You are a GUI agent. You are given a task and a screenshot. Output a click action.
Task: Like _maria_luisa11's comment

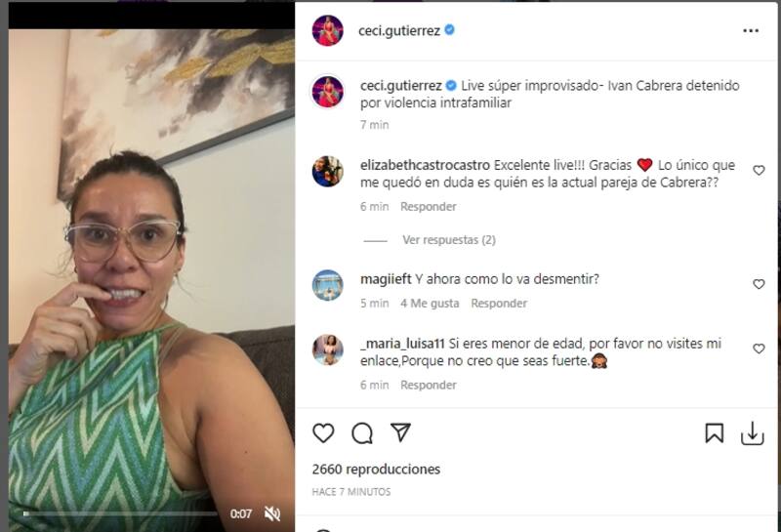(x=759, y=348)
